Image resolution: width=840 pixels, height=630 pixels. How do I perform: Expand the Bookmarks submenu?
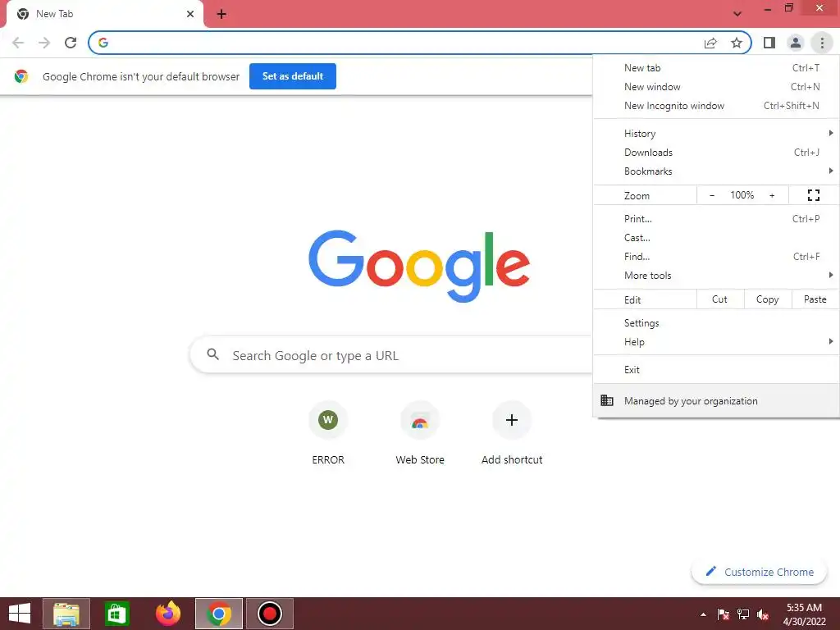(716, 171)
